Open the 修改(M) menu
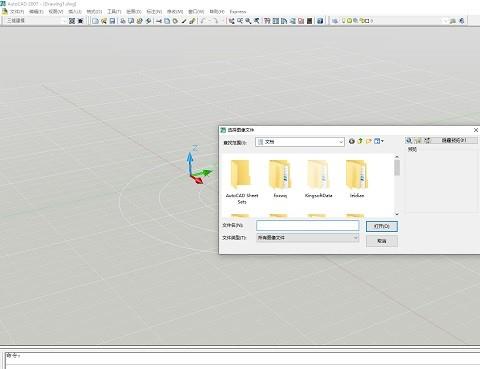Screen dimensions: 480x369 (175, 12)
